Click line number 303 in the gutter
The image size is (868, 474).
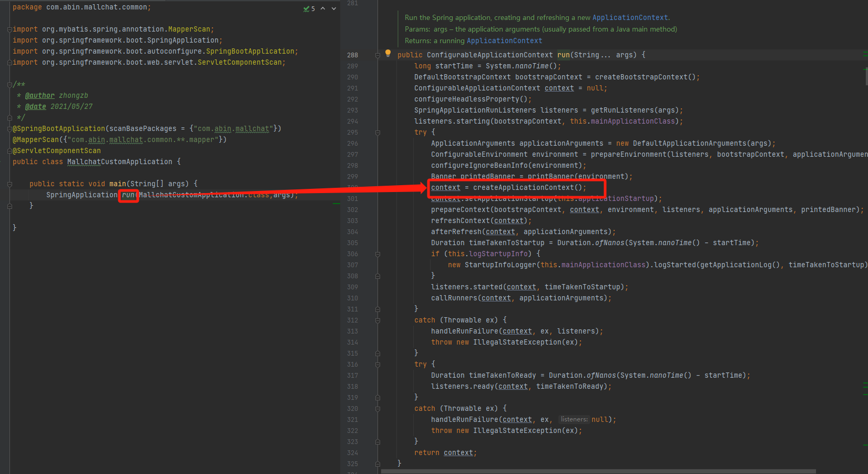(x=352, y=221)
